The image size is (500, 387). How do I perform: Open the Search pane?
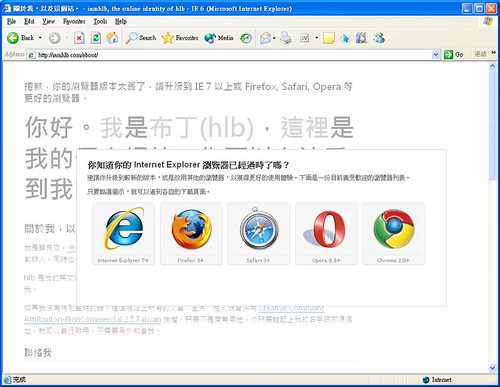141,38
